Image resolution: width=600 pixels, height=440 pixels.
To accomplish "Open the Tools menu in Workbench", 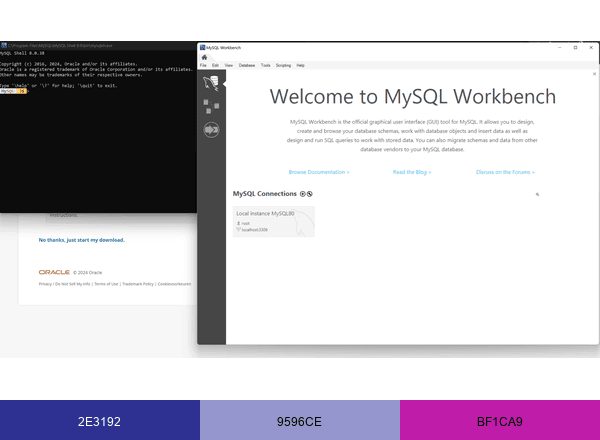I will [266, 65].
